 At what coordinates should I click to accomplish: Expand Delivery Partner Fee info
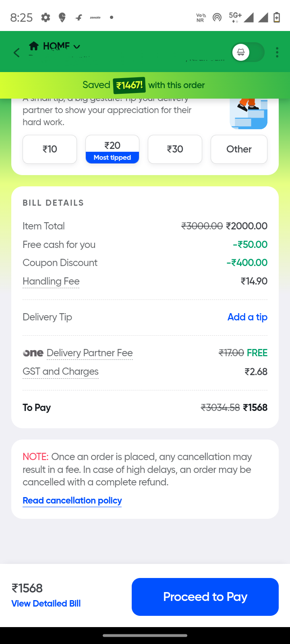(90, 353)
